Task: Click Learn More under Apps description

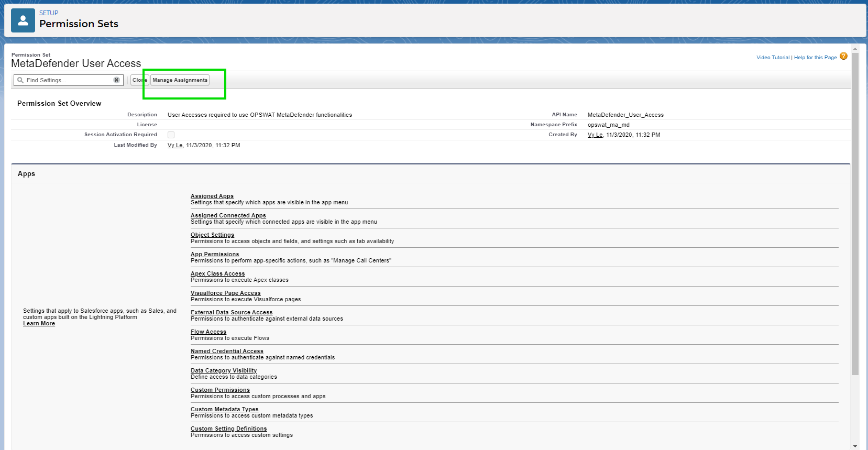Action: (39, 324)
